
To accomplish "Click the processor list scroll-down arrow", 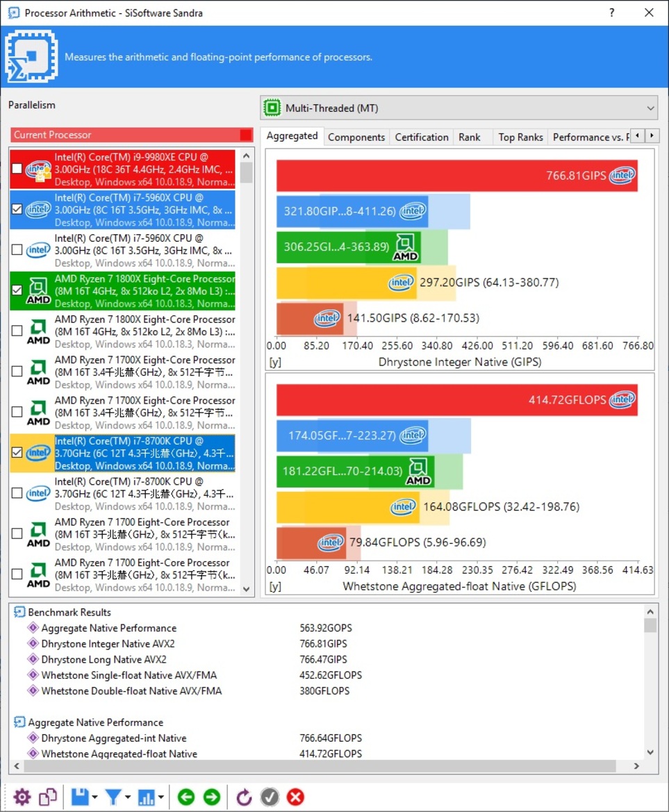I will point(247,589).
